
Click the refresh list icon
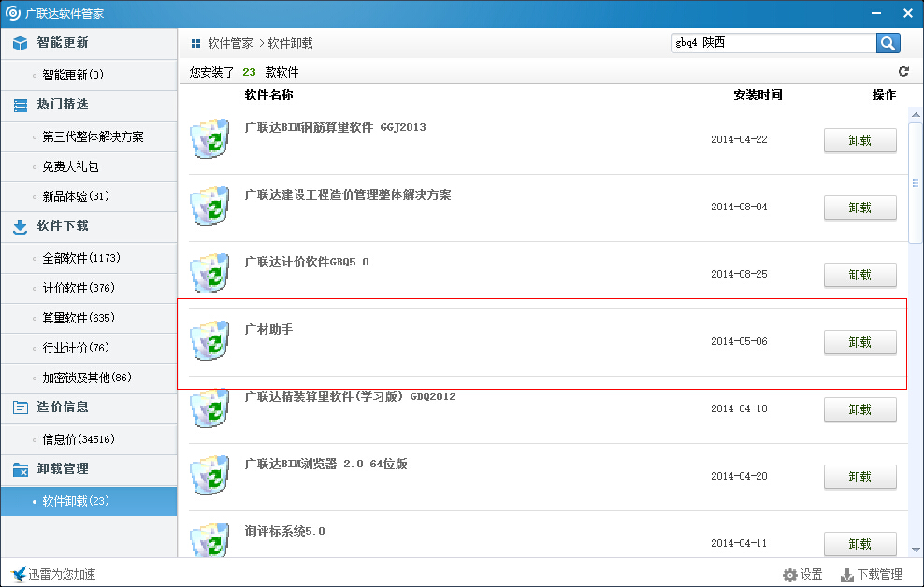tap(903, 71)
